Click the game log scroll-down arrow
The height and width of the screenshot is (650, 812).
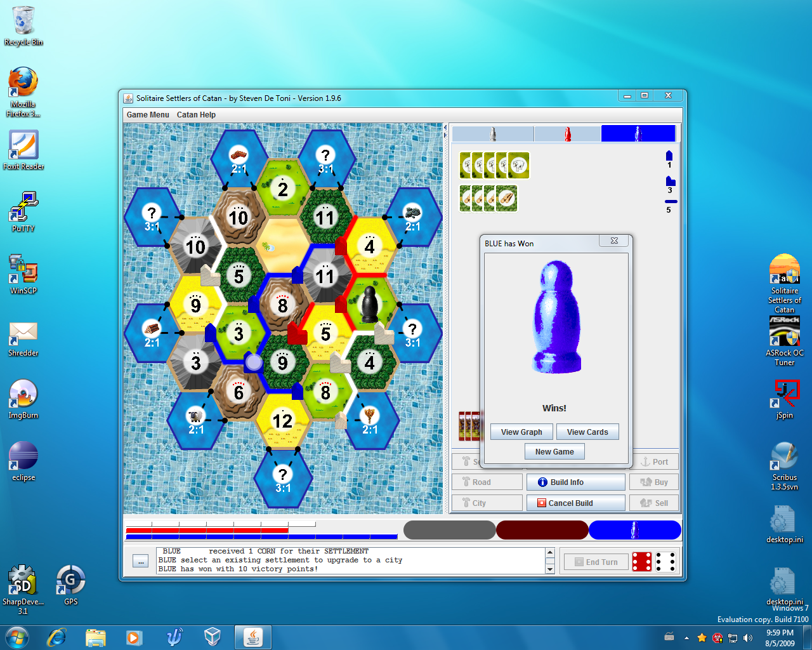click(550, 569)
